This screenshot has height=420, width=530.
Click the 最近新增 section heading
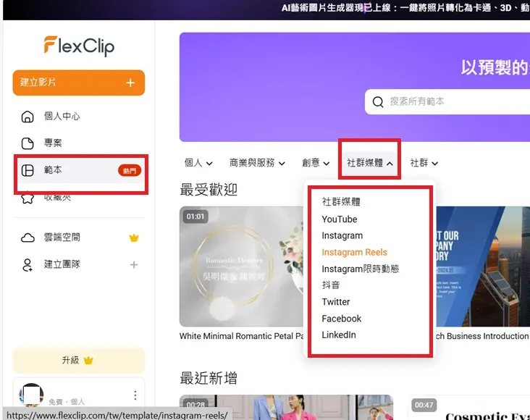(209, 379)
